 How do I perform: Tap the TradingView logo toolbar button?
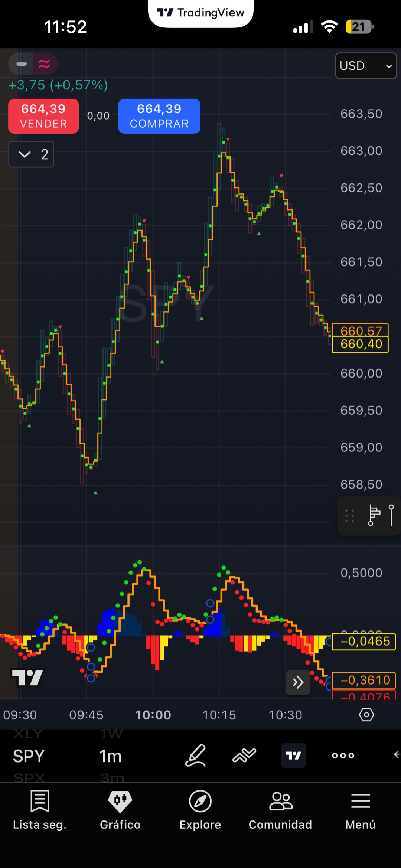tap(293, 755)
